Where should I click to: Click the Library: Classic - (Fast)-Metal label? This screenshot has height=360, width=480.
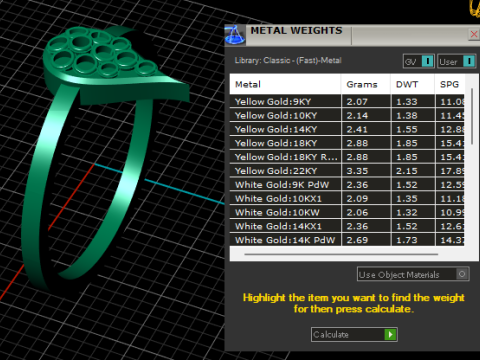pos(288,60)
